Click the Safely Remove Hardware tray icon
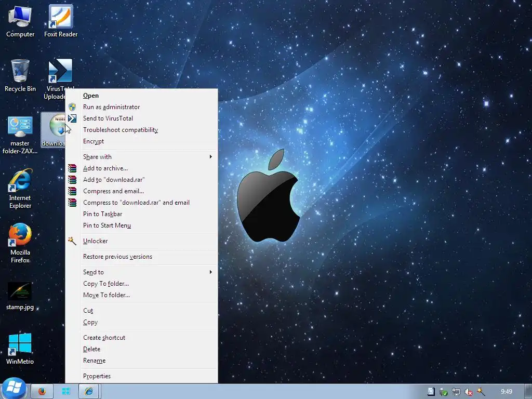This screenshot has width=532, height=399. [444, 392]
